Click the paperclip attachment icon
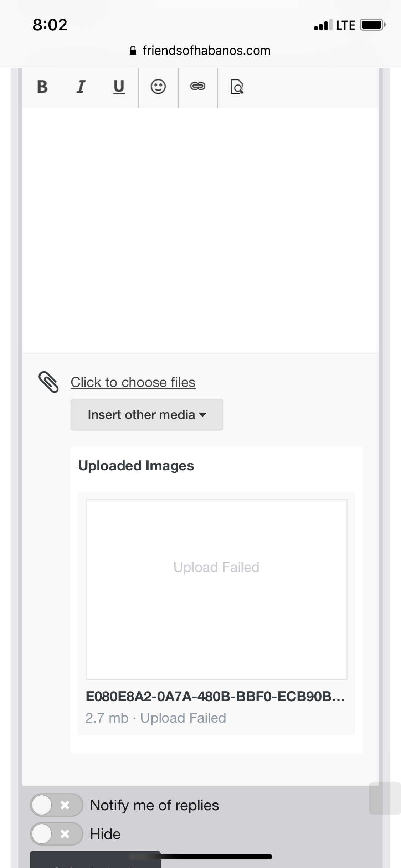This screenshot has height=868, width=401. click(x=48, y=382)
